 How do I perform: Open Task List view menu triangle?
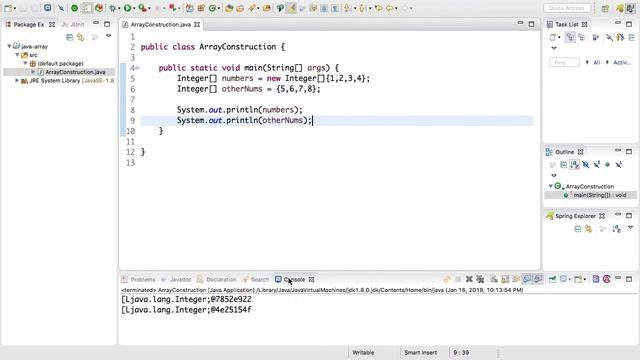pos(554,48)
